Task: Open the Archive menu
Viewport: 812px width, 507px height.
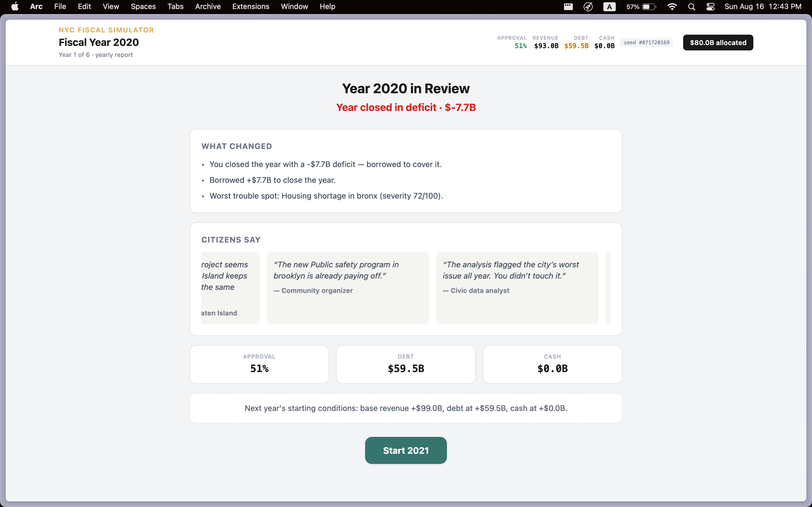Action: (208, 7)
